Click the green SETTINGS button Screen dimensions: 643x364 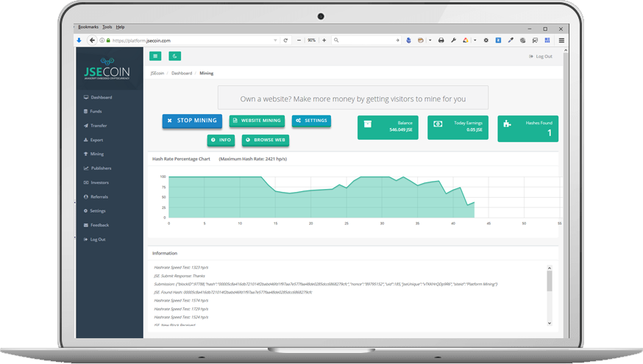click(x=311, y=121)
